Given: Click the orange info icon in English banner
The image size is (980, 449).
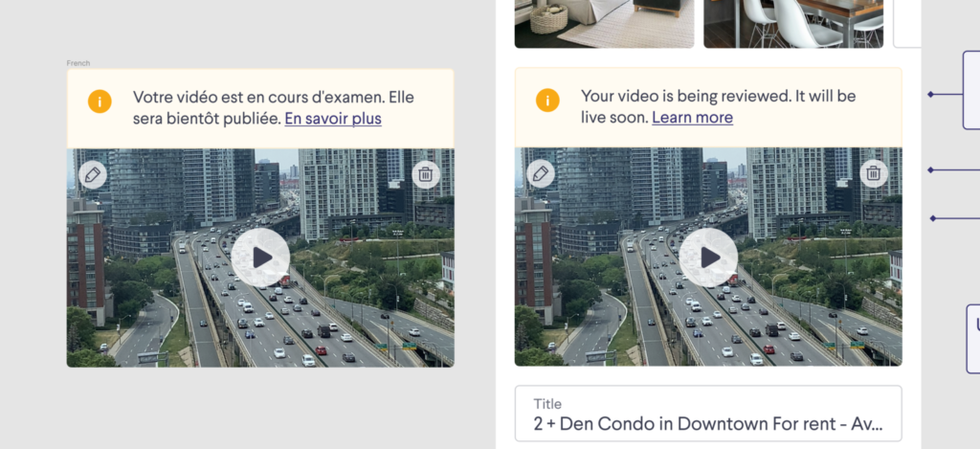Looking at the screenshot, I should 547,101.
